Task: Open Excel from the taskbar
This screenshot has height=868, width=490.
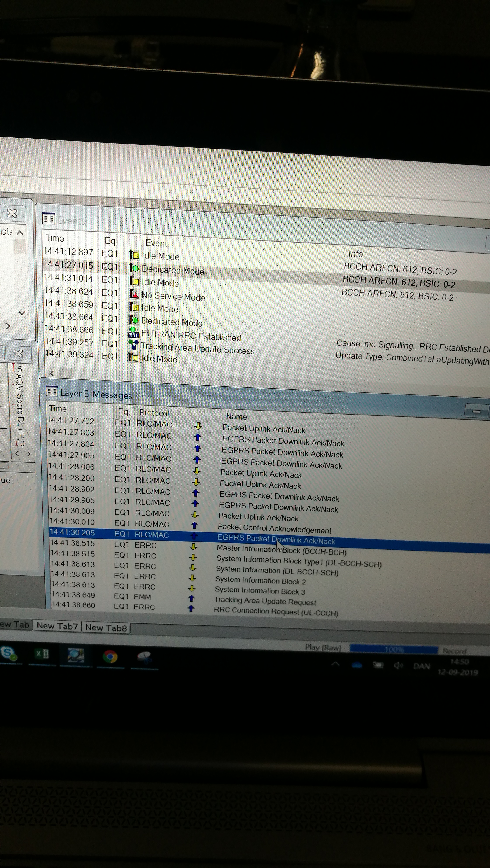Action: (42, 654)
